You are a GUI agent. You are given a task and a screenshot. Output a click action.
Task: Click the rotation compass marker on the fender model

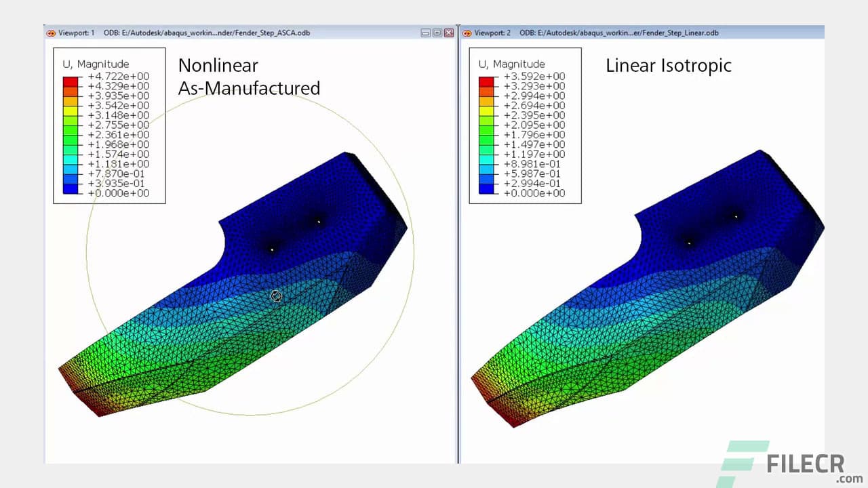(275, 296)
